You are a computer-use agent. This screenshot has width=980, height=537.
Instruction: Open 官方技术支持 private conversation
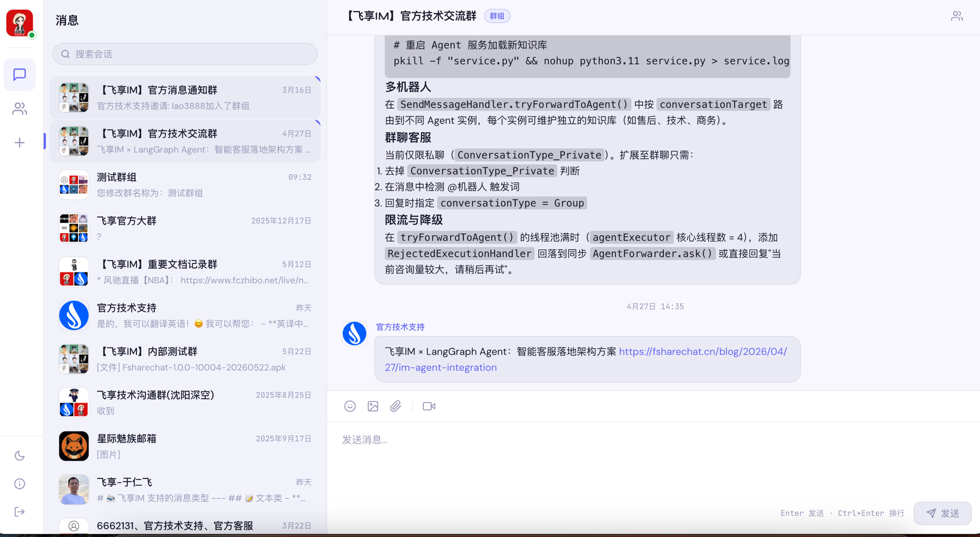click(185, 316)
